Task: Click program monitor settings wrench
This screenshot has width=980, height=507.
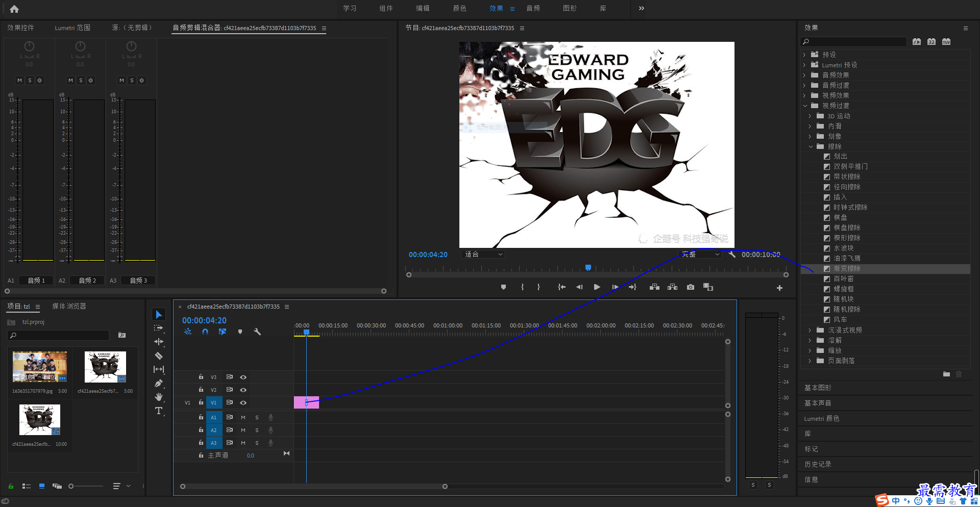Action: tap(732, 254)
